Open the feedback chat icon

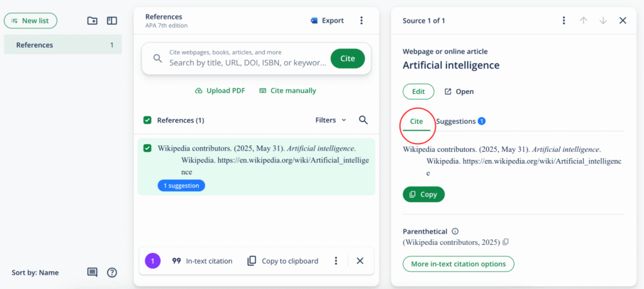point(92,272)
